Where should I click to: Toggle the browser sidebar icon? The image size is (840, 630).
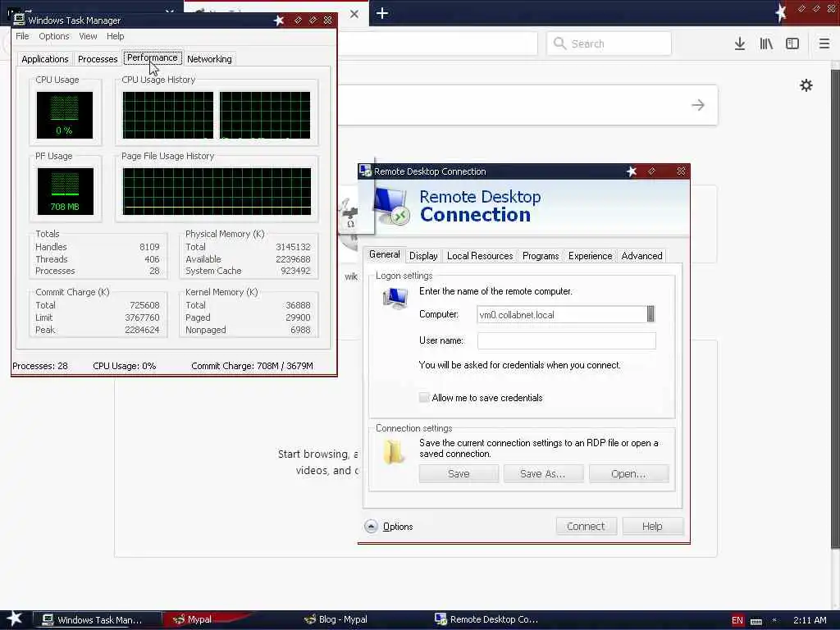coord(792,44)
